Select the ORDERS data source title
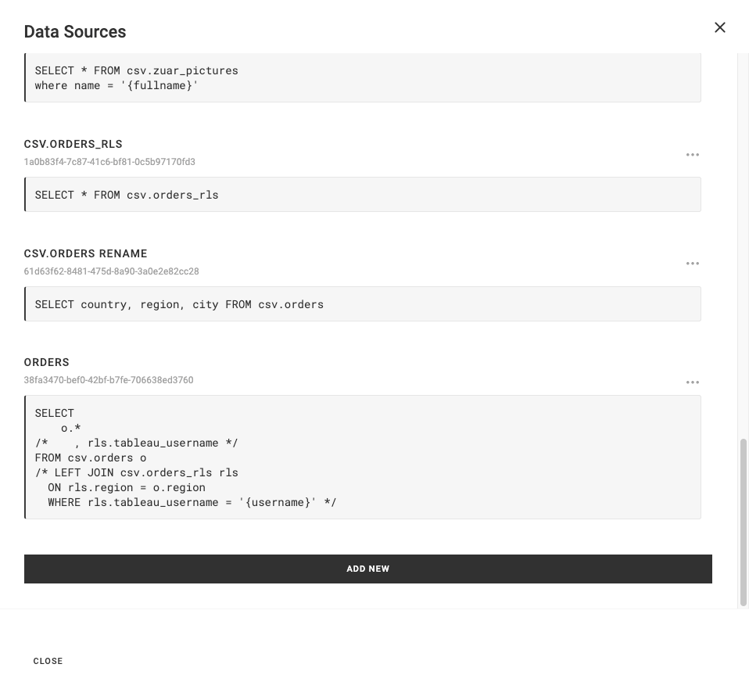Image resolution: width=749 pixels, height=700 pixels. [46, 363]
